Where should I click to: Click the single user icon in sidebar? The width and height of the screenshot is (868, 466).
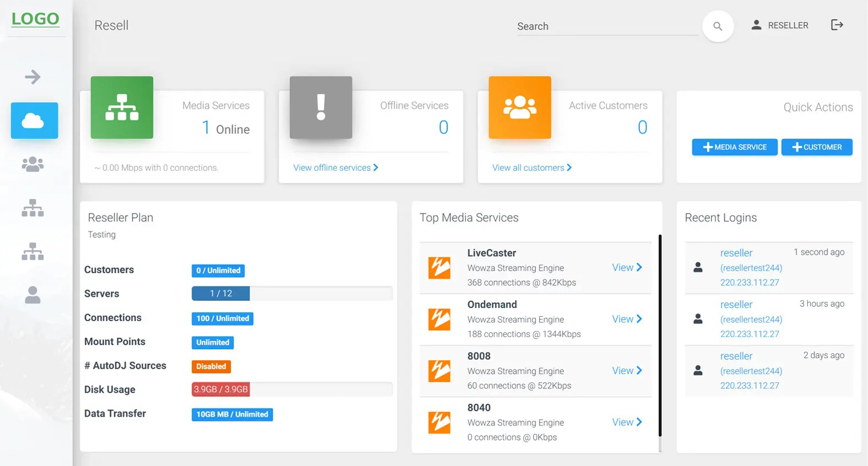pos(33,295)
